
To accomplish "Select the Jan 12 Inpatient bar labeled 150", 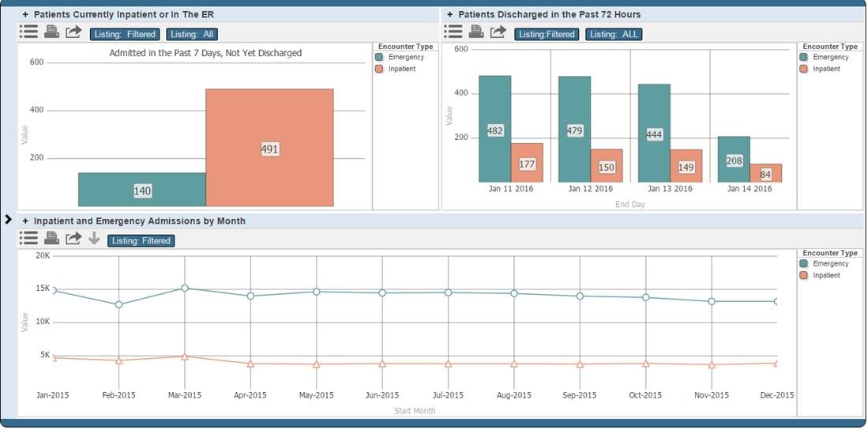I will pyautogui.click(x=607, y=166).
